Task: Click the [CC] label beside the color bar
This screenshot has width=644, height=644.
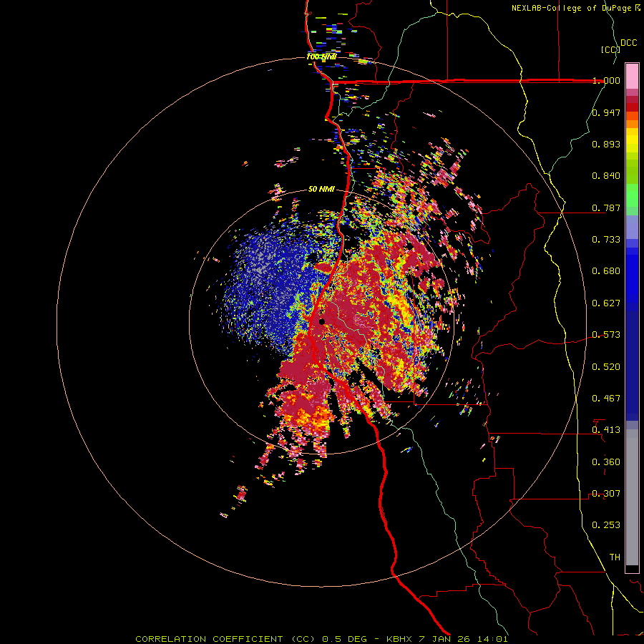Action: click(610, 49)
